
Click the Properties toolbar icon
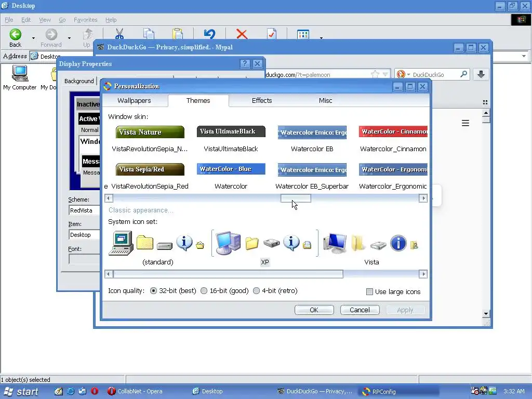coord(272,34)
